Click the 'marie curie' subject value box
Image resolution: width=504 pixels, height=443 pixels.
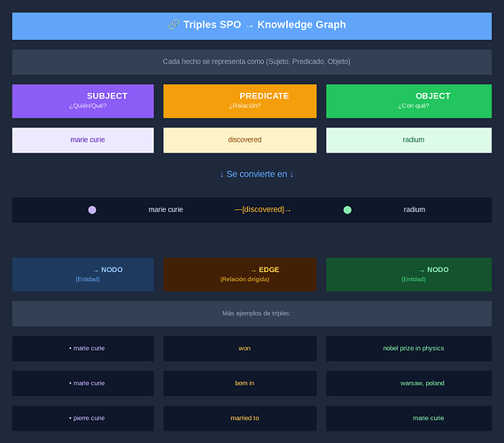click(83, 140)
